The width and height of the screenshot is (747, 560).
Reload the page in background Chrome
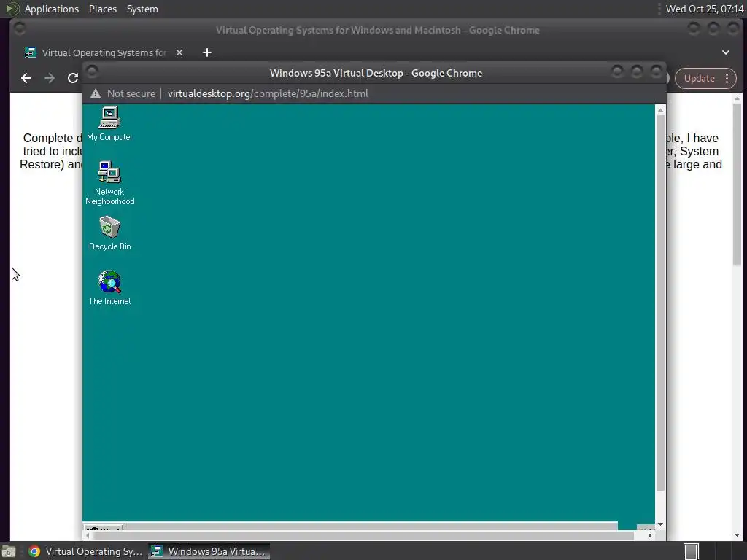72,78
